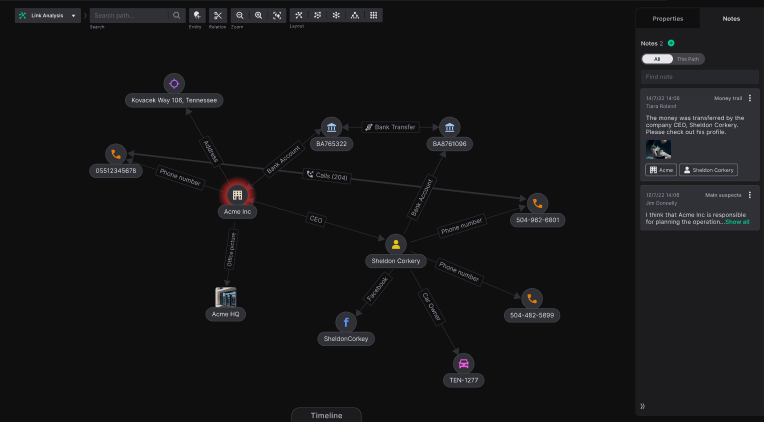Click the Facebook relation label
Screen dimensions: 764x422
[377, 289]
